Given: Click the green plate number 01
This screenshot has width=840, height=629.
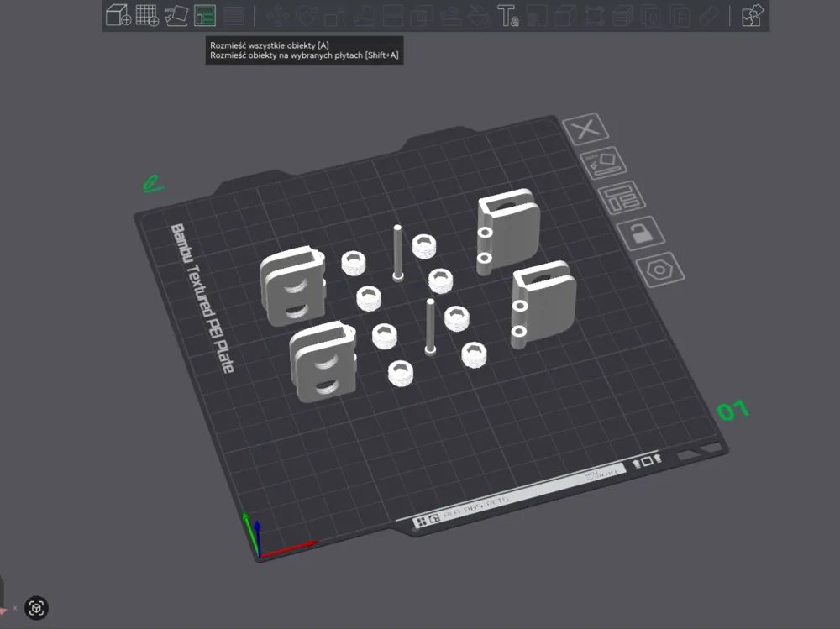Looking at the screenshot, I should coord(732,411).
